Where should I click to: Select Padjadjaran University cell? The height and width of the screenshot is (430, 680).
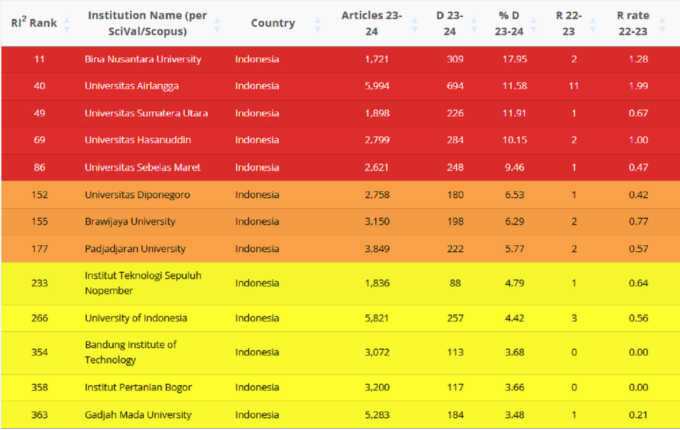(135, 249)
